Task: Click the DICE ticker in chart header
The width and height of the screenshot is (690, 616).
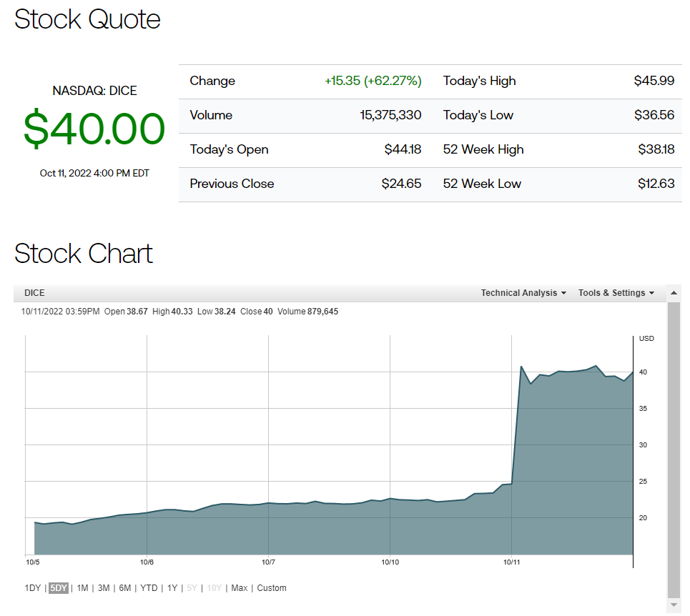Action: click(34, 293)
